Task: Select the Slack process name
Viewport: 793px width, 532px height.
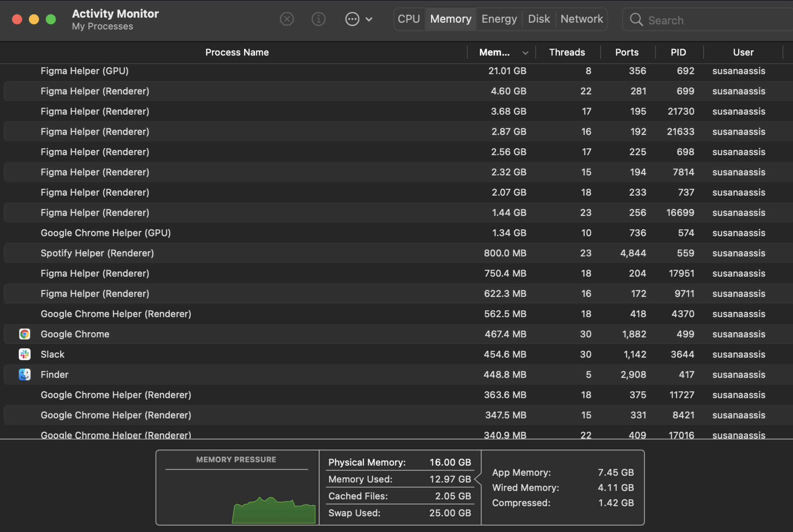Action: tap(52, 354)
